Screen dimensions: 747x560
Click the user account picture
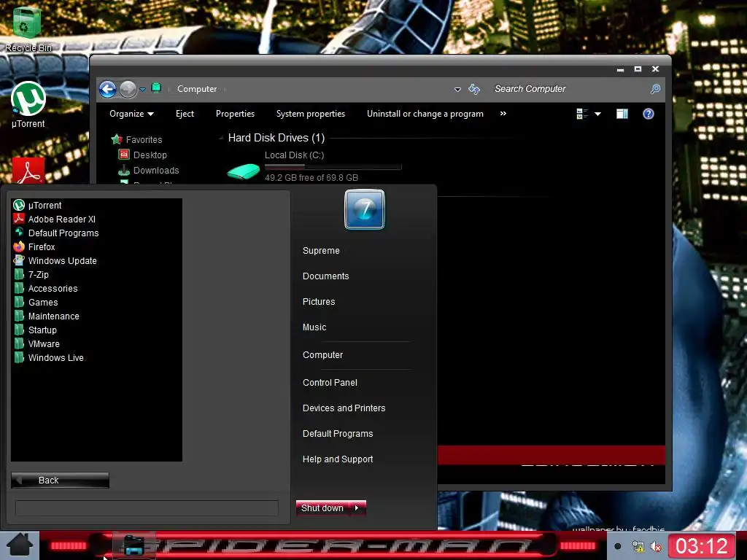365,209
